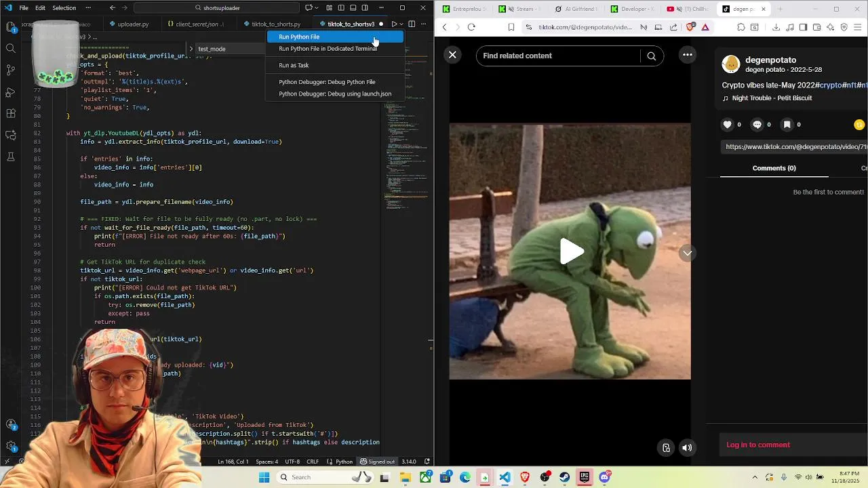Save the video with bookmark icon
The width and height of the screenshot is (868, 488).
click(787, 125)
